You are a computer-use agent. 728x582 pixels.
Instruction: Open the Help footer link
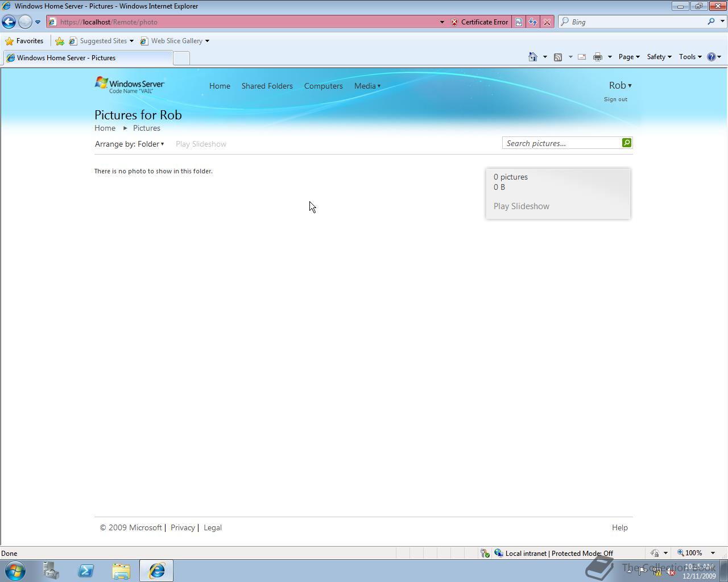(620, 527)
